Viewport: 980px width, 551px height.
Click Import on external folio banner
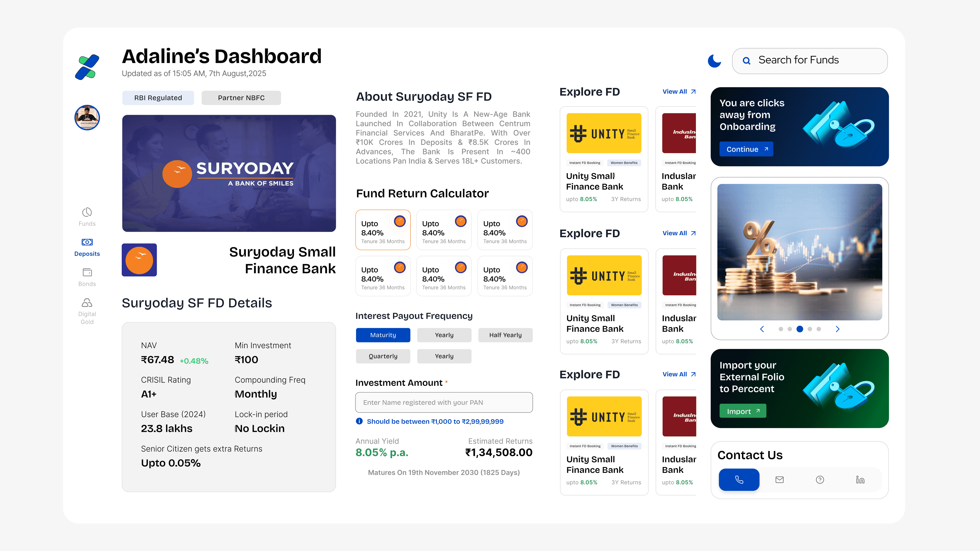pos(743,411)
